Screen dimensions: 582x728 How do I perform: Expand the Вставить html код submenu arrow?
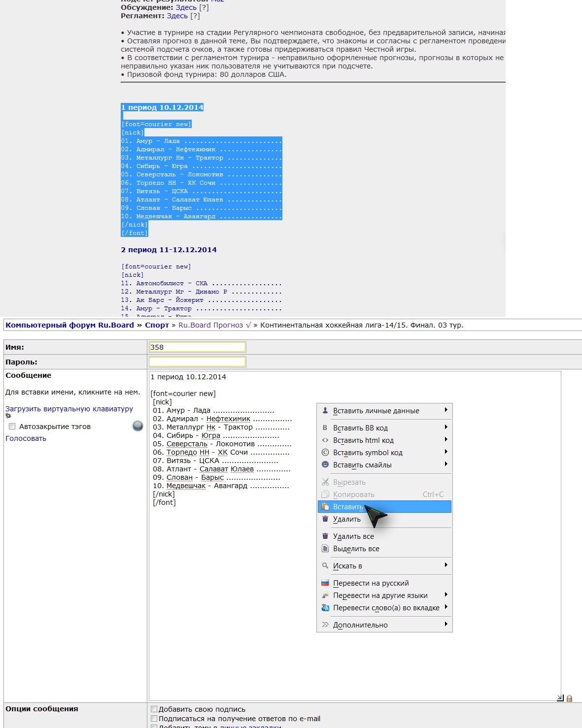(446, 439)
